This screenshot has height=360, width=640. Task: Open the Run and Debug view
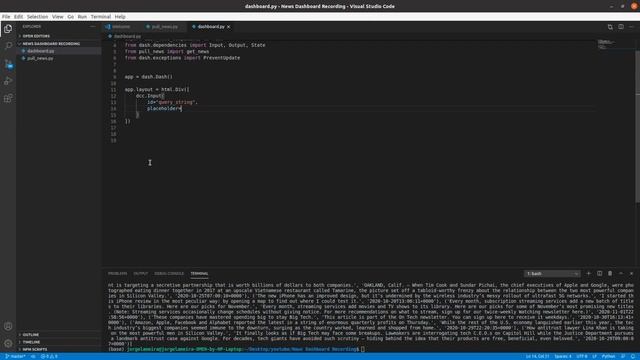(x=8, y=81)
